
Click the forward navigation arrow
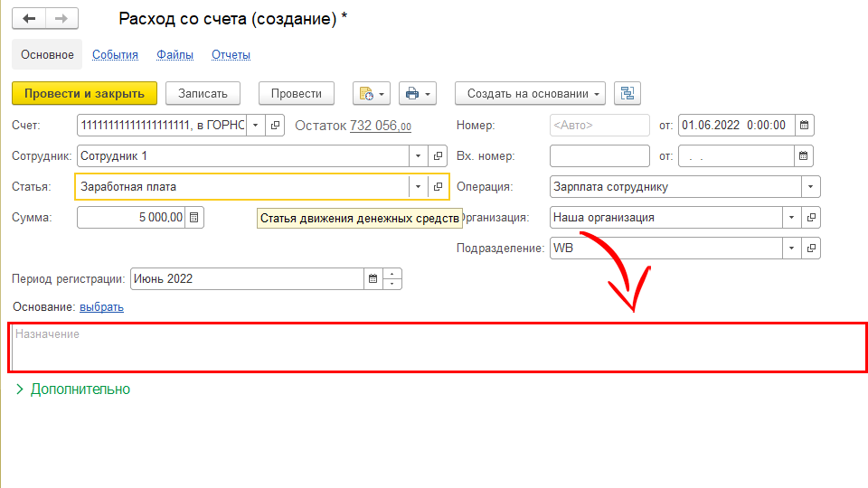(x=61, y=19)
